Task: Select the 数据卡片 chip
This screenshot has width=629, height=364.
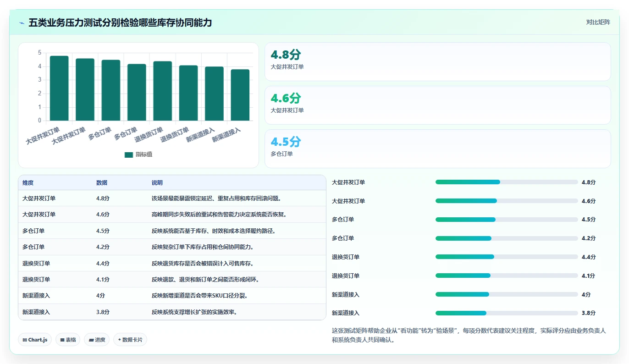Action: pos(130,340)
